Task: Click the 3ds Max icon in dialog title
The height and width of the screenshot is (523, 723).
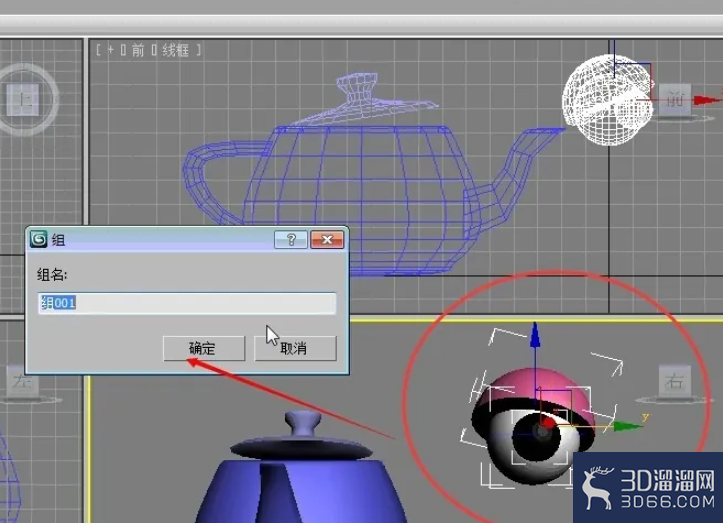Action: tap(39, 239)
